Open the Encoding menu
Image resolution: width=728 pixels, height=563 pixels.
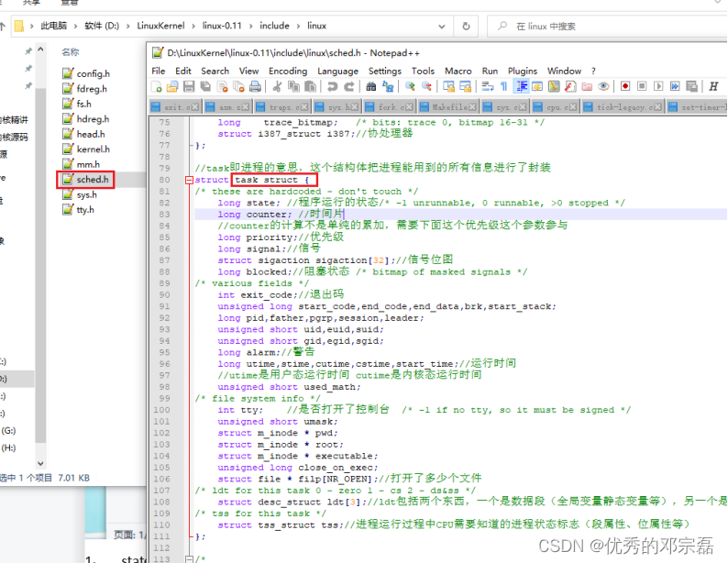(288, 71)
